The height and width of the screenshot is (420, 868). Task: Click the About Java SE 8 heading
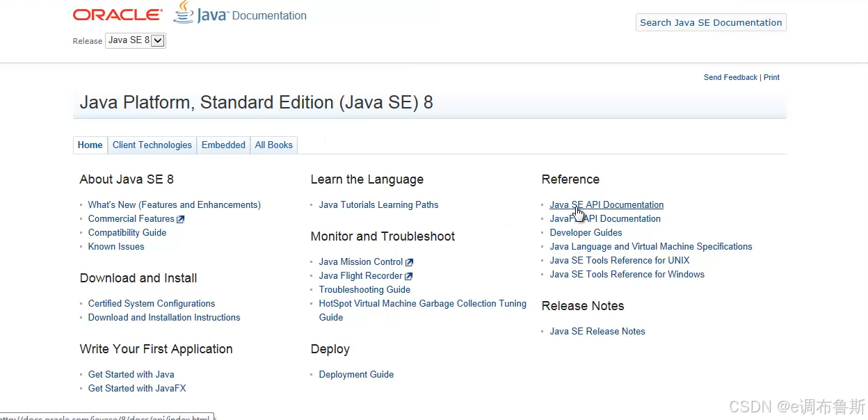[x=127, y=179]
